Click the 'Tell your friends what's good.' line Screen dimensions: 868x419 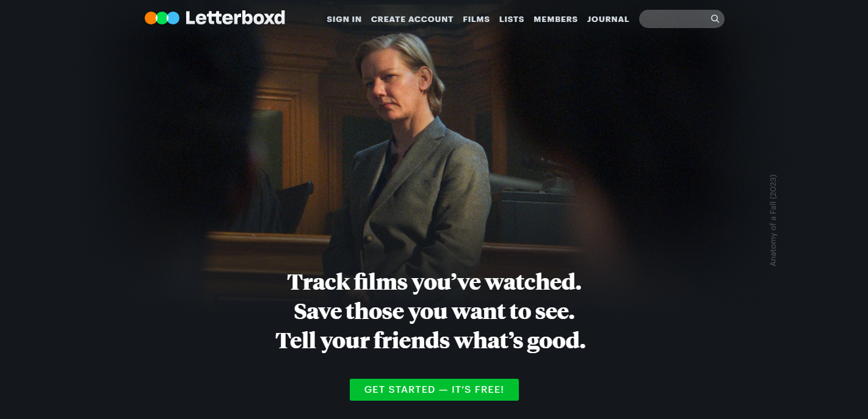(x=430, y=340)
